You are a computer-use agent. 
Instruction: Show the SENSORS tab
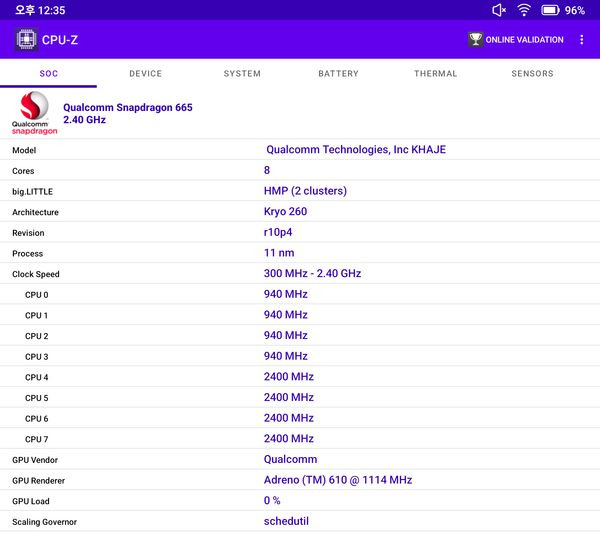pyautogui.click(x=532, y=73)
